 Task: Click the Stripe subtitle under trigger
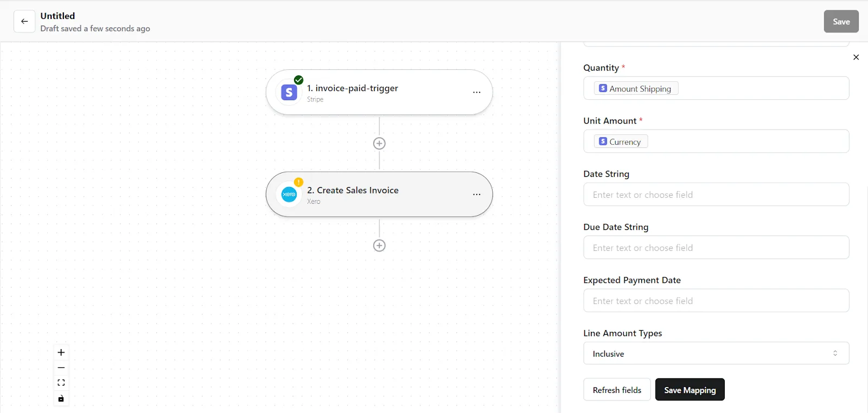coord(315,99)
